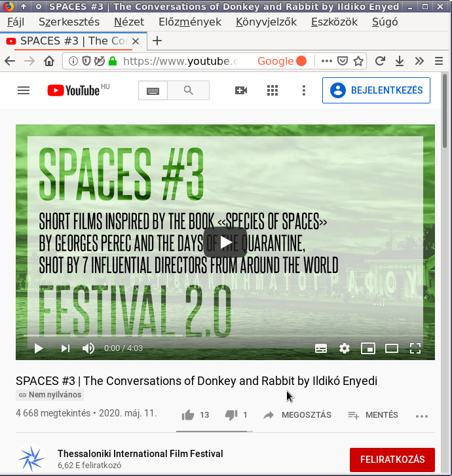452x476 pixels.
Task: Open the Előzmények menu
Action: click(190, 22)
